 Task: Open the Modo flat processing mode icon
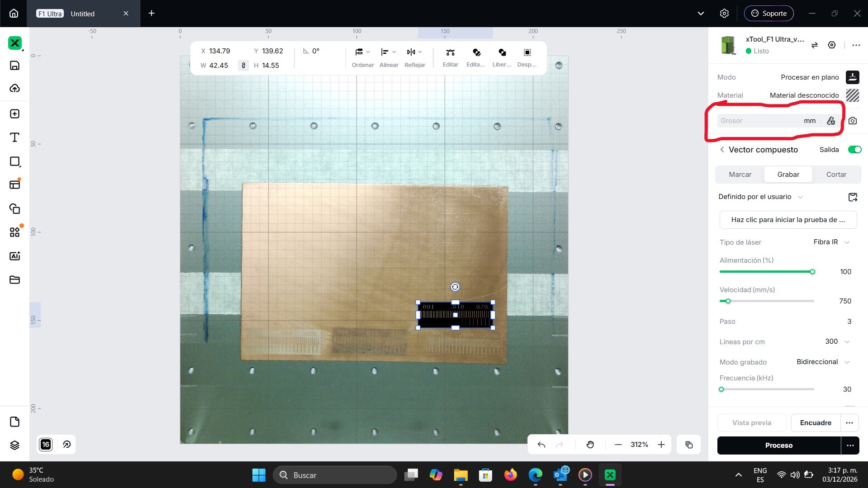[x=853, y=77]
